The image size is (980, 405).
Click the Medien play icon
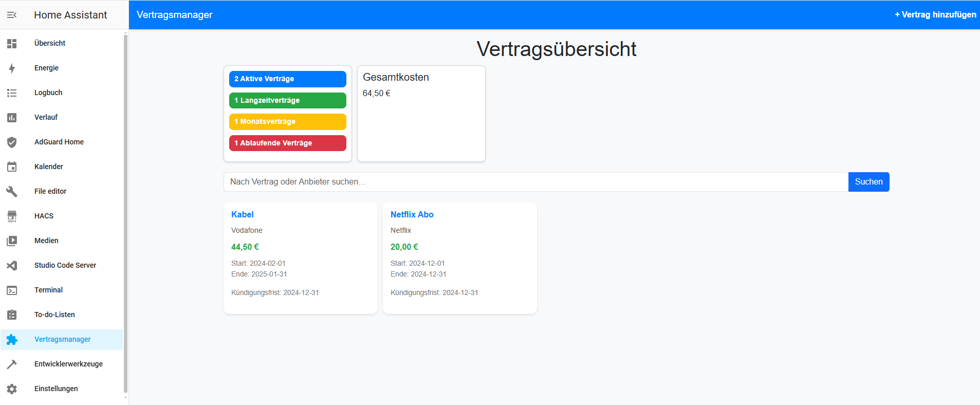coord(12,241)
